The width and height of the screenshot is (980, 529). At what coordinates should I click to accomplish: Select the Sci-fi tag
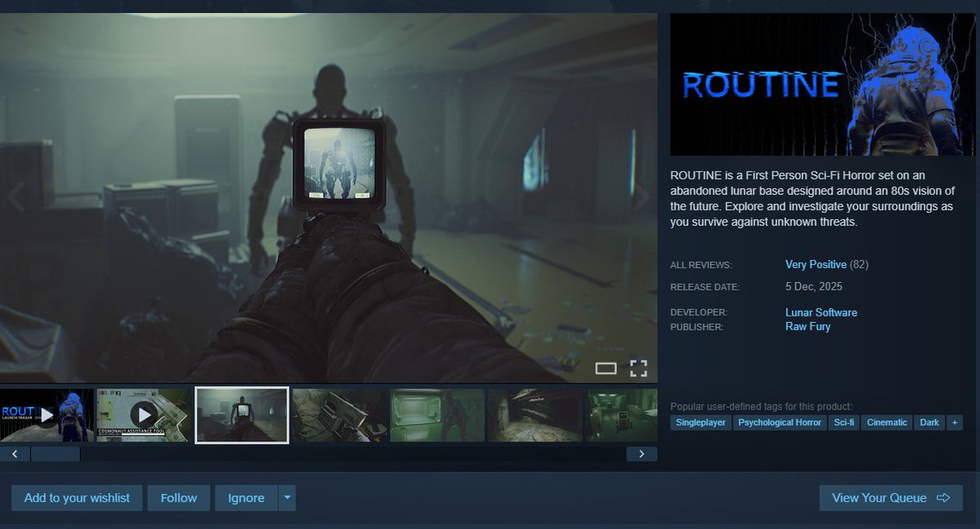pyautogui.click(x=844, y=423)
